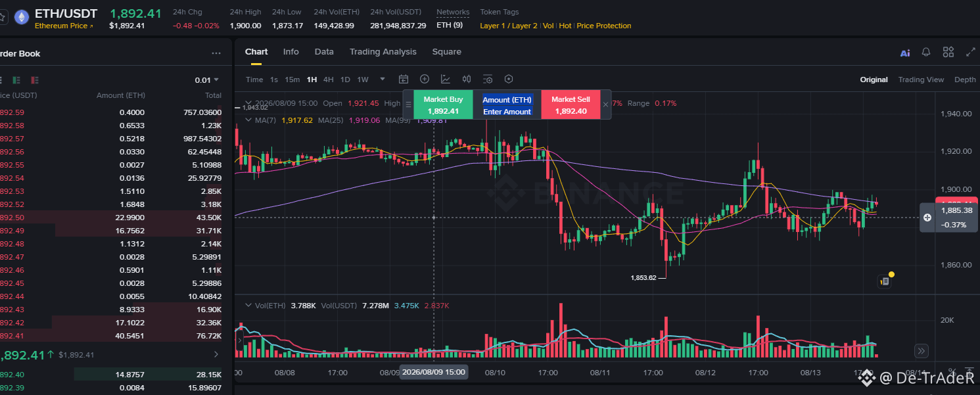Open the AI assistant icon
980x395 pixels.
tap(905, 53)
